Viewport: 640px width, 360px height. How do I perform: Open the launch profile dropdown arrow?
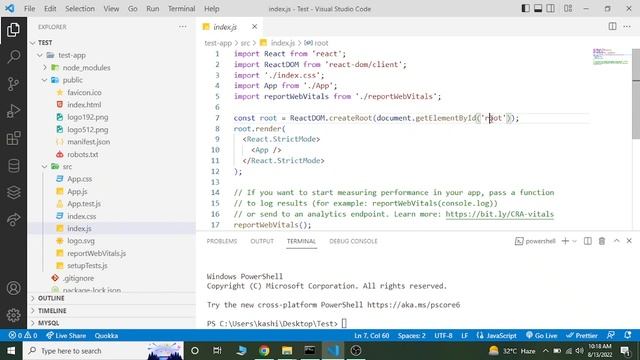[x=574, y=241]
